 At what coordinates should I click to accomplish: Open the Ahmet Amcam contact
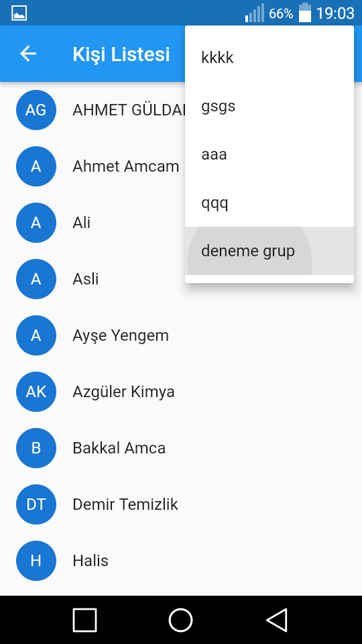[x=93, y=166]
